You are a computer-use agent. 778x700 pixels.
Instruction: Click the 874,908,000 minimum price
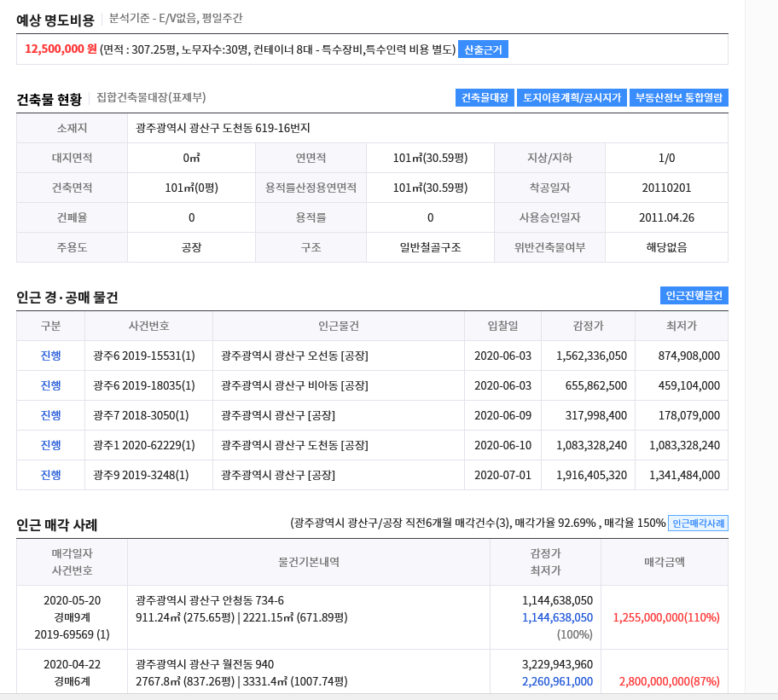click(x=688, y=356)
